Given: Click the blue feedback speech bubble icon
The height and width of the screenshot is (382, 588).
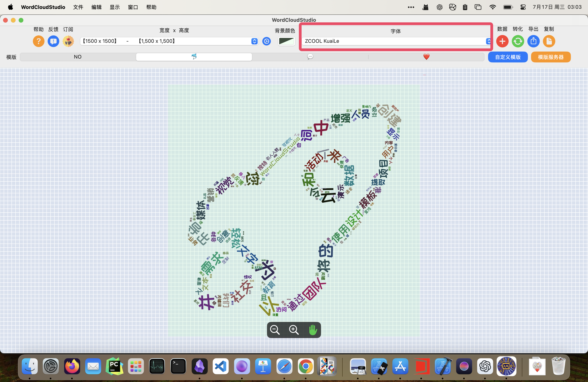Looking at the screenshot, I should (53, 41).
